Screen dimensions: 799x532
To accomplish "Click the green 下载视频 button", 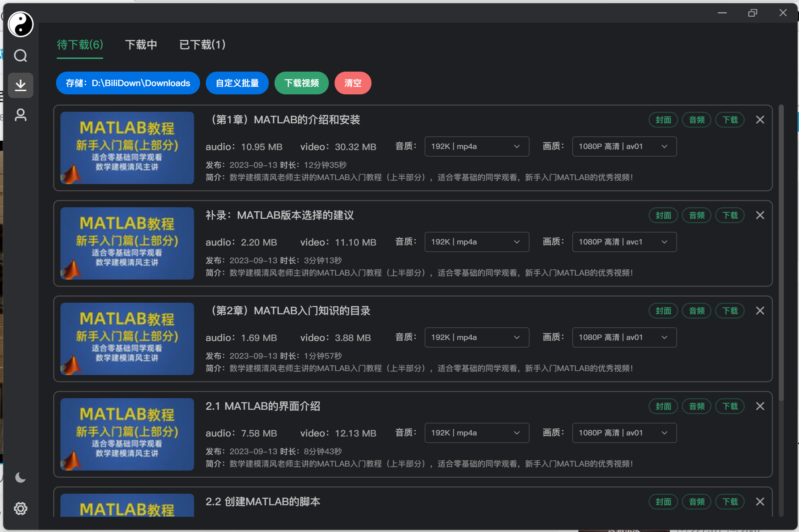I will (301, 83).
